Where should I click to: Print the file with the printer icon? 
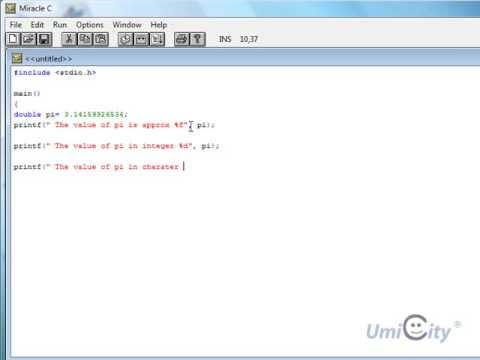pyautogui.click(x=182, y=39)
